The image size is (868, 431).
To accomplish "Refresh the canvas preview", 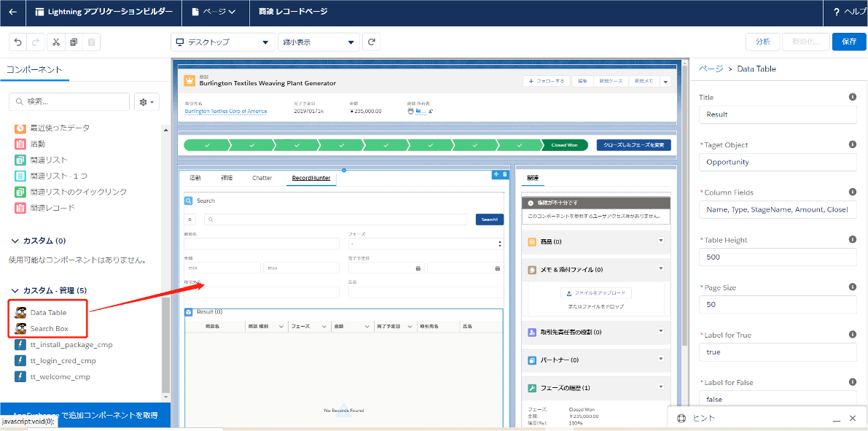I will 372,42.
